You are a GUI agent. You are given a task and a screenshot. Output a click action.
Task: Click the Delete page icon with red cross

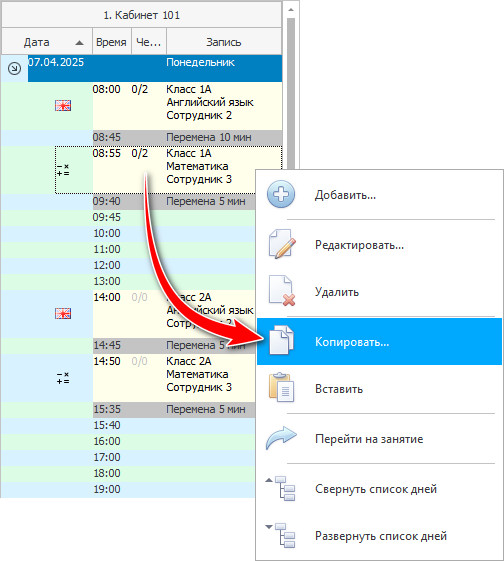tap(282, 291)
